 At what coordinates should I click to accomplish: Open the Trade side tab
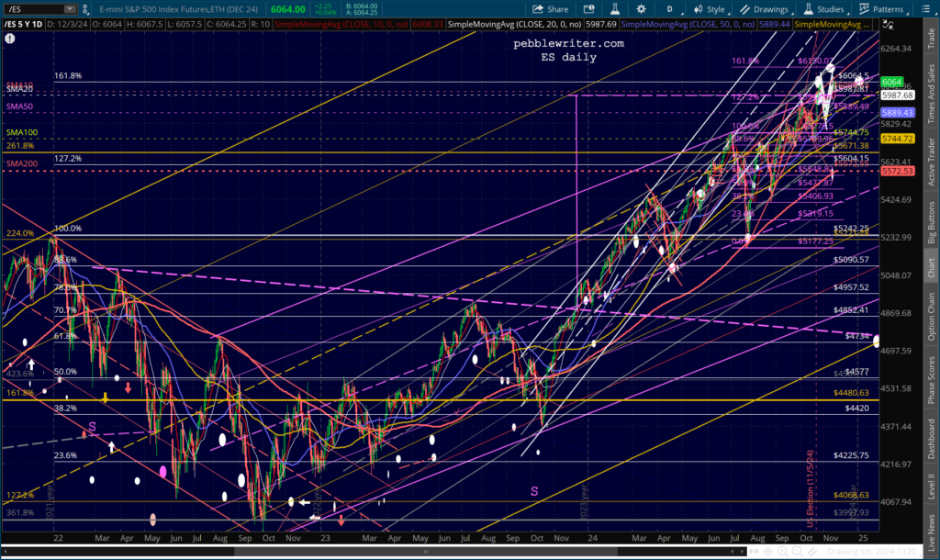932,39
